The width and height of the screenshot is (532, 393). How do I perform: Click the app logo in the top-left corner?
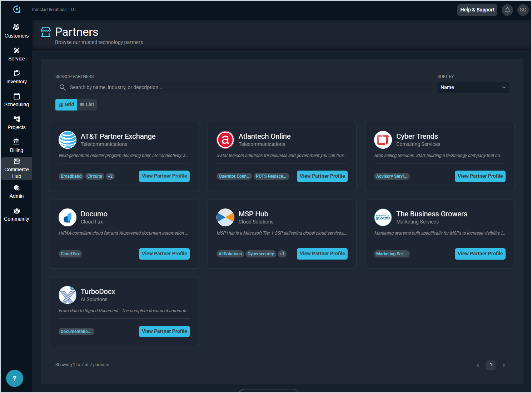pos(17,9)
